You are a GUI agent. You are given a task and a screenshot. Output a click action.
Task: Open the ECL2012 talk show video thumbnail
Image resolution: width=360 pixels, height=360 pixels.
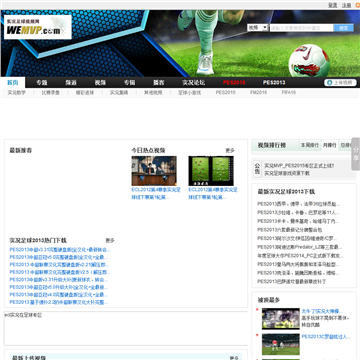154,171
